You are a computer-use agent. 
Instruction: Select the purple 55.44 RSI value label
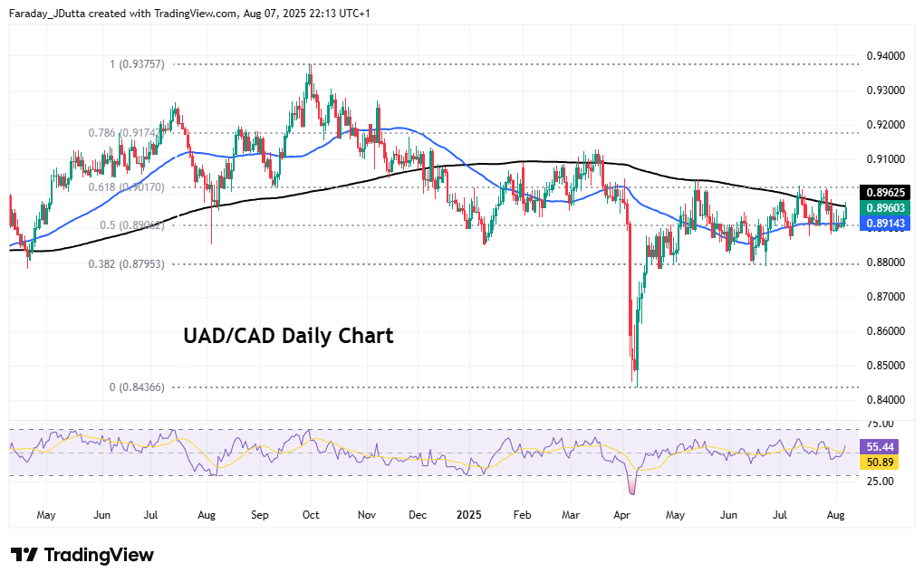click(881, 447)
